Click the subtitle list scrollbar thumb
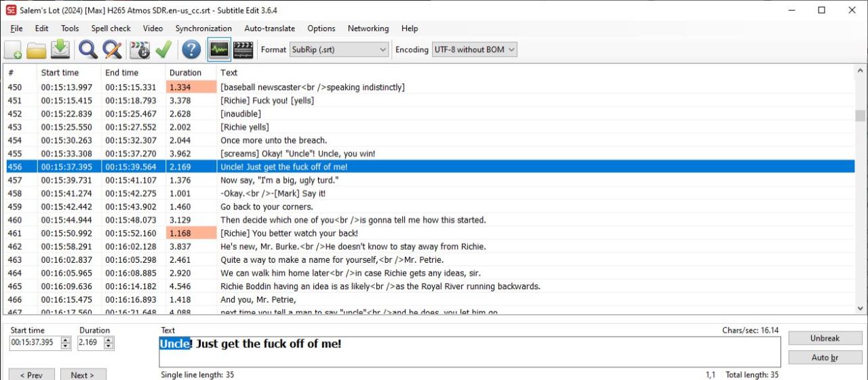The height and width of the screenshot is (380, 868). pos(861,115)
